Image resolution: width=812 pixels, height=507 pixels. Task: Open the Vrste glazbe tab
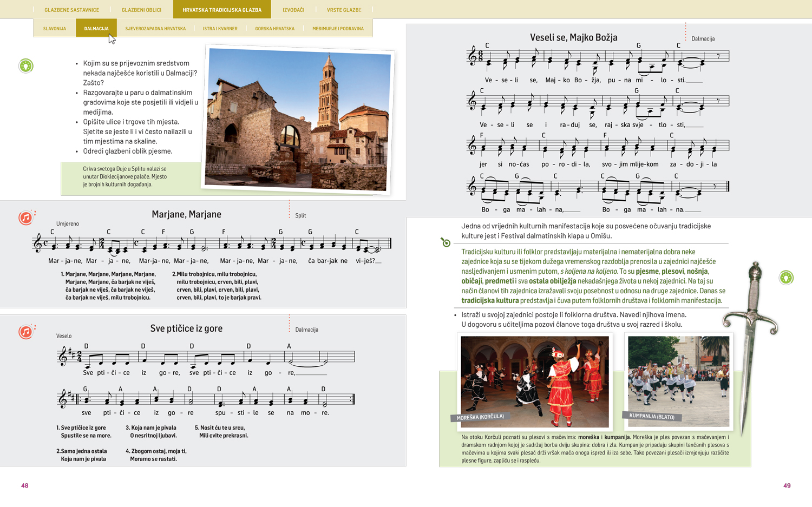(x=344, y=10)
